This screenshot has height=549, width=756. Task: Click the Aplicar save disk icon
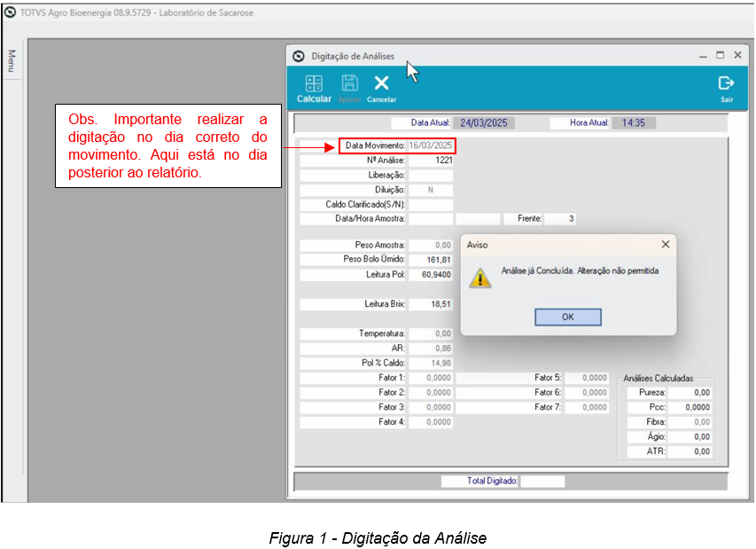point(349,83)
